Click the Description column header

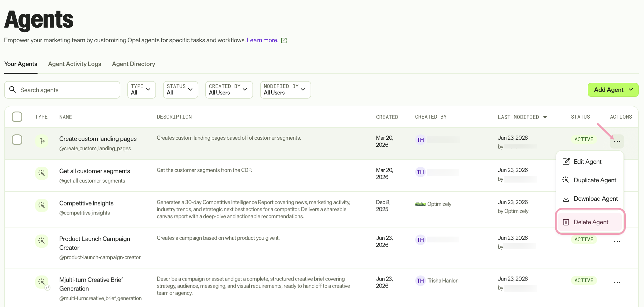[x=174, y=117]
